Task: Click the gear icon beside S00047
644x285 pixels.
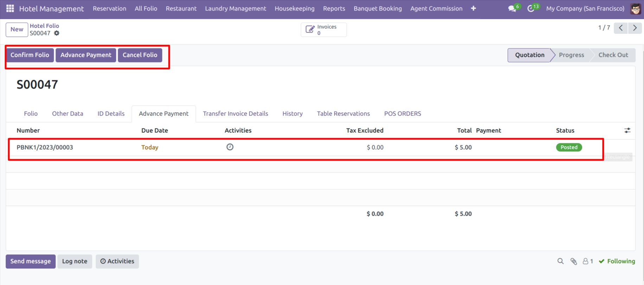Action: point(57,33)
